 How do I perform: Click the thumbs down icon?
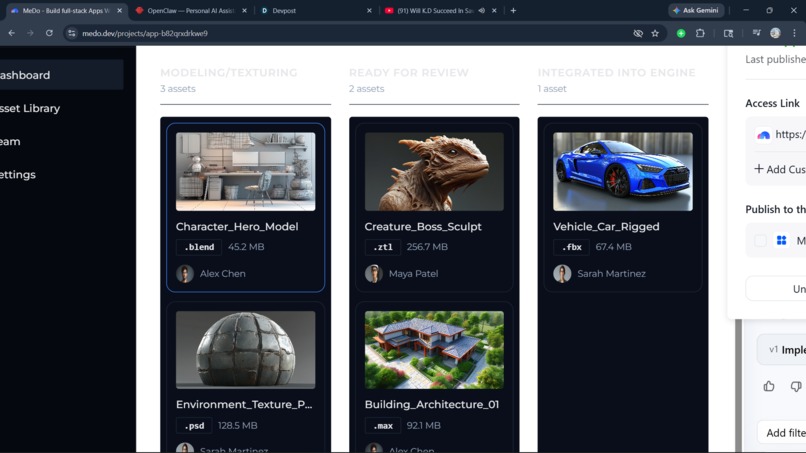click(x=796, y=386)
